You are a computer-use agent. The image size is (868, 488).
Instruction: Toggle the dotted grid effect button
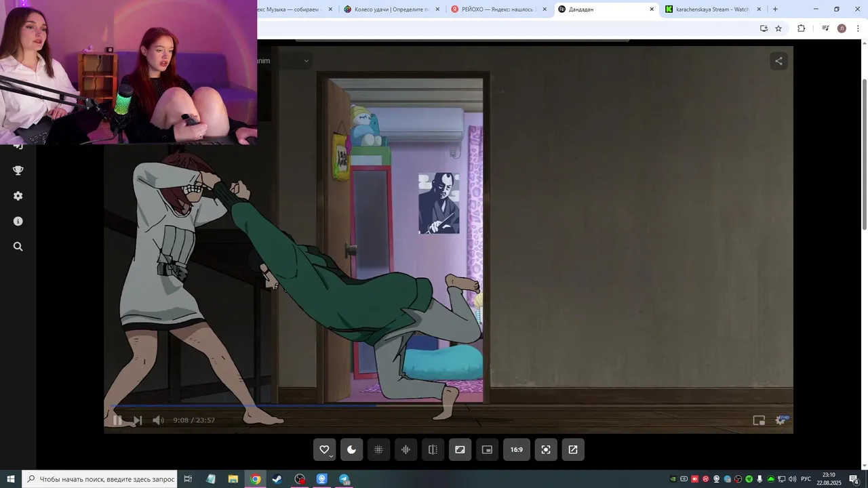coord(378,449)
